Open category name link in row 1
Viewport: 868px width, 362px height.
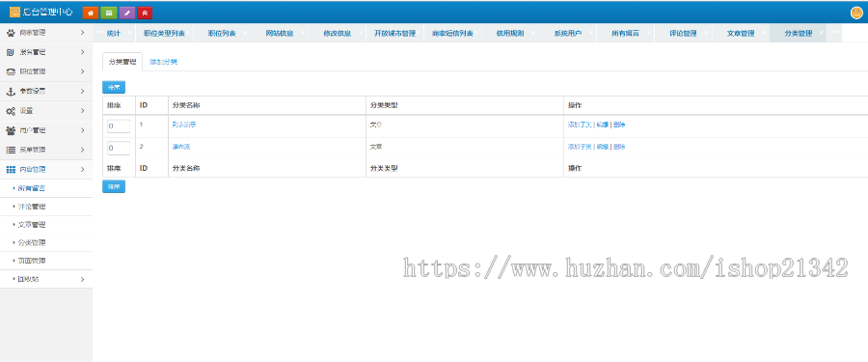coord(184,125)
